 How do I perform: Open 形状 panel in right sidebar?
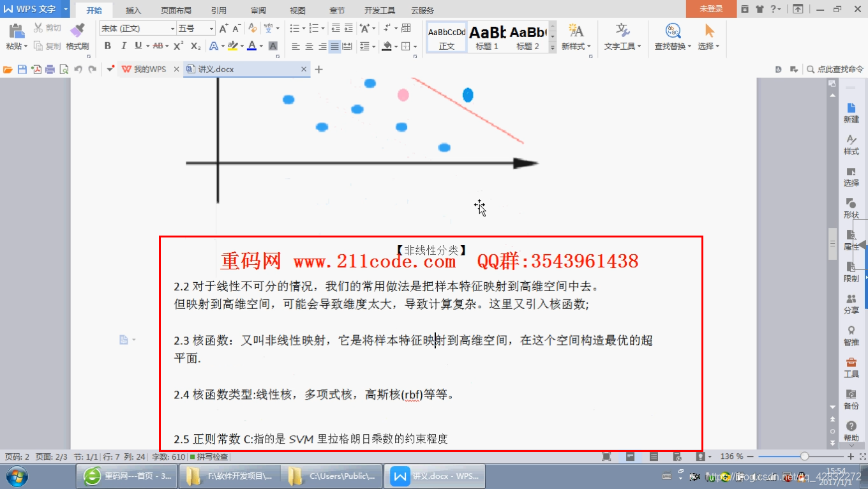[x=851, y=209]
